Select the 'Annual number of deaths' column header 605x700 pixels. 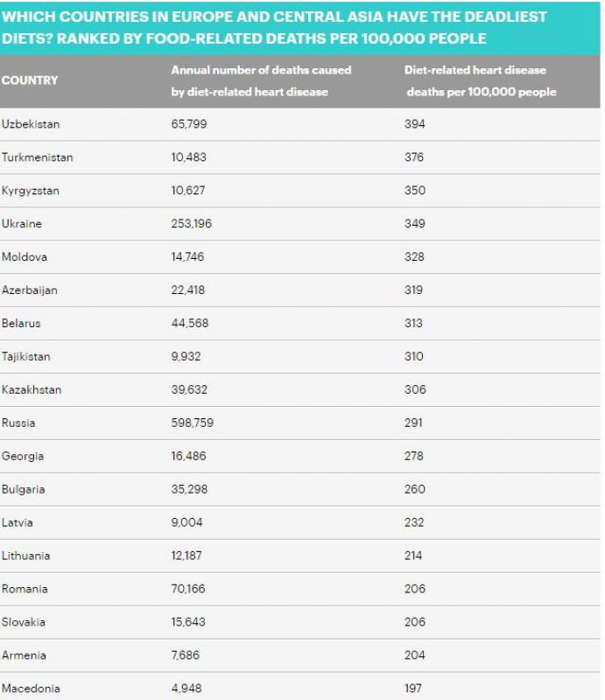tap(261, 80)
